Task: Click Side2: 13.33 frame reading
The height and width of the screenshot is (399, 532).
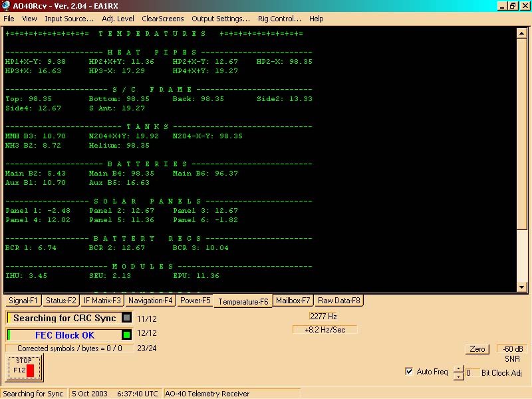Action: (x=285, y=98)
